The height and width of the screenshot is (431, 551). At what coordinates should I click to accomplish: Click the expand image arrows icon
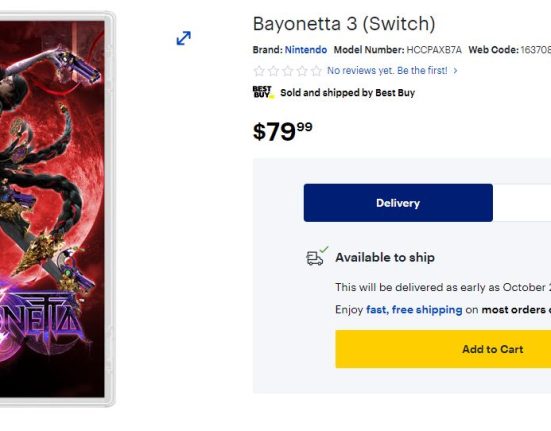click(183, 38)
